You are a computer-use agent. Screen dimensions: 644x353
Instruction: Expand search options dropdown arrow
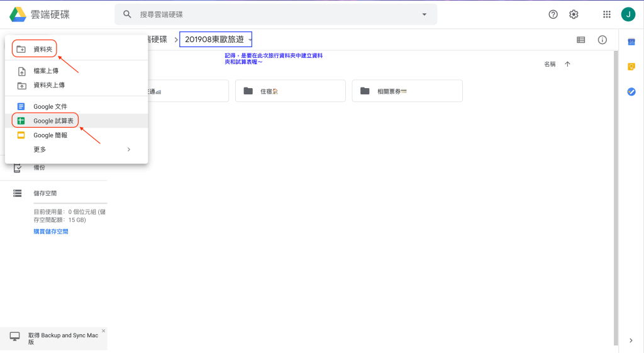click(424, 14)
